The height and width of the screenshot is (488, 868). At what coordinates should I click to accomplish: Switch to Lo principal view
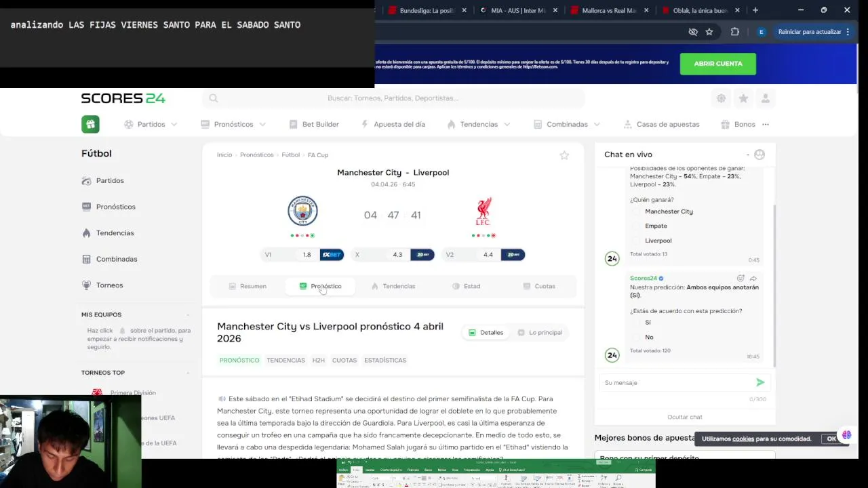540,333
